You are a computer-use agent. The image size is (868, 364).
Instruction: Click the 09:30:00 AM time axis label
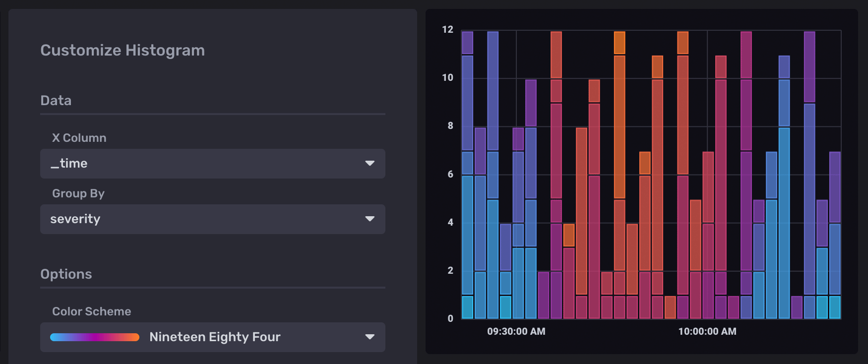click(516, 331)
